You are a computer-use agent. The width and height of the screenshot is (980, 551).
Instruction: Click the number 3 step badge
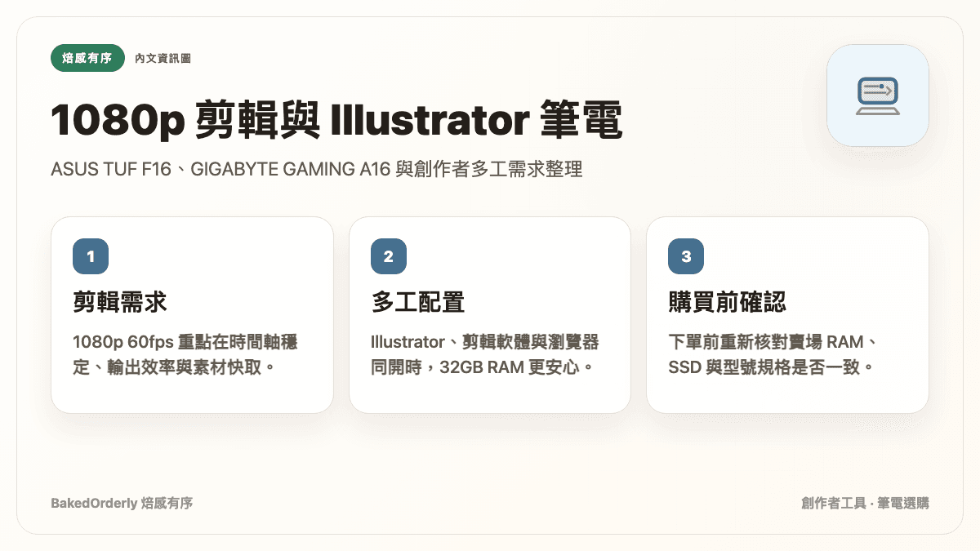(x=686, y=256)
